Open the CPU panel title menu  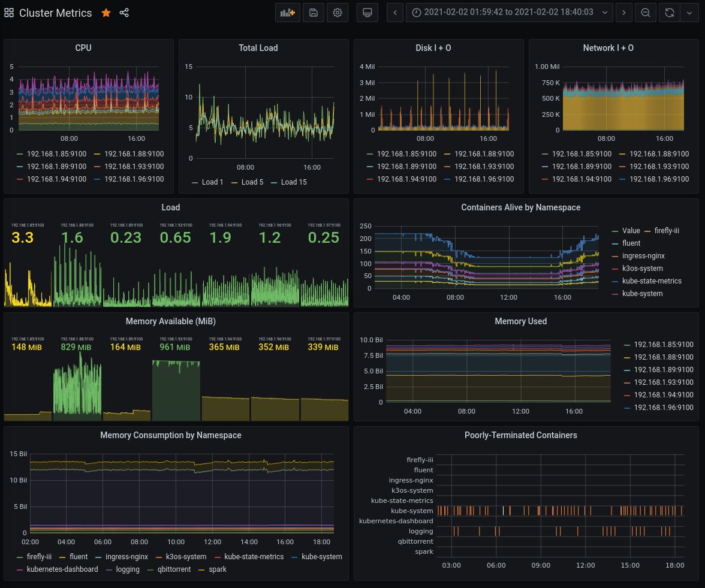[x=83, y=48]
